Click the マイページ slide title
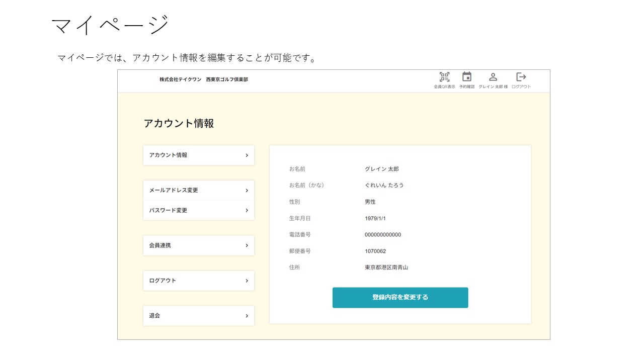The height and width of the screenshot is (362, 644). 110,25
